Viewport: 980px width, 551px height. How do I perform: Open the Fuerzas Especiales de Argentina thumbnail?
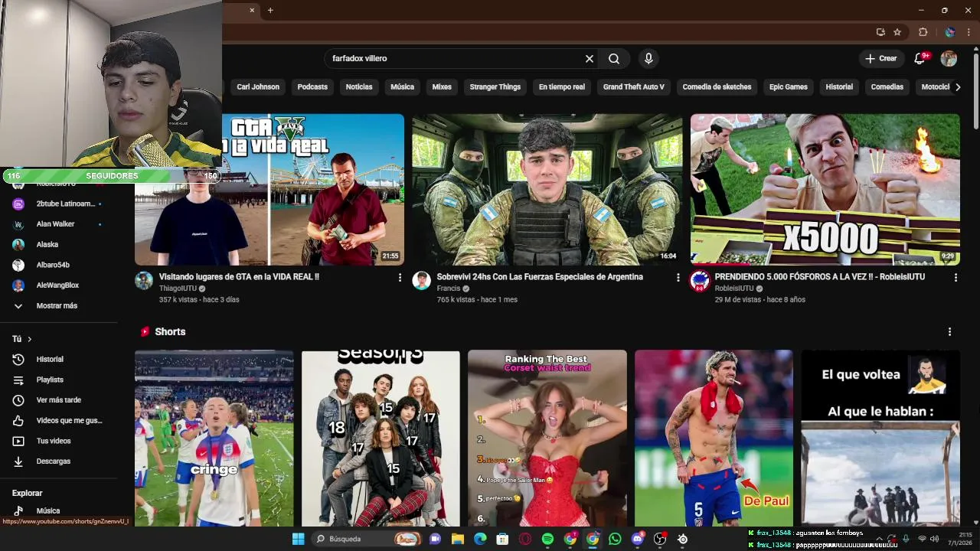pyautogui.click(x=547, y=190)
